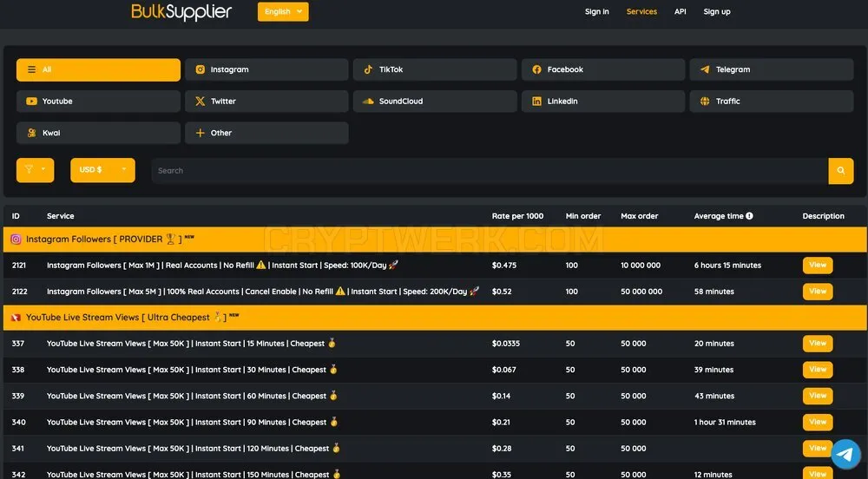Open the Sign in page

[x=597, y=11]
